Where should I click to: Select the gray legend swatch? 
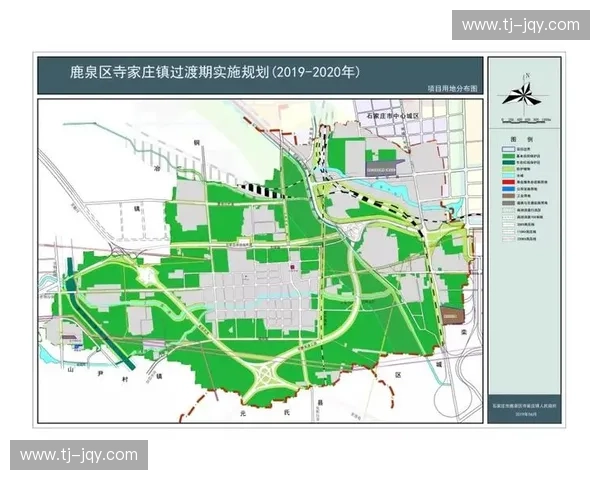click(508, 202)
